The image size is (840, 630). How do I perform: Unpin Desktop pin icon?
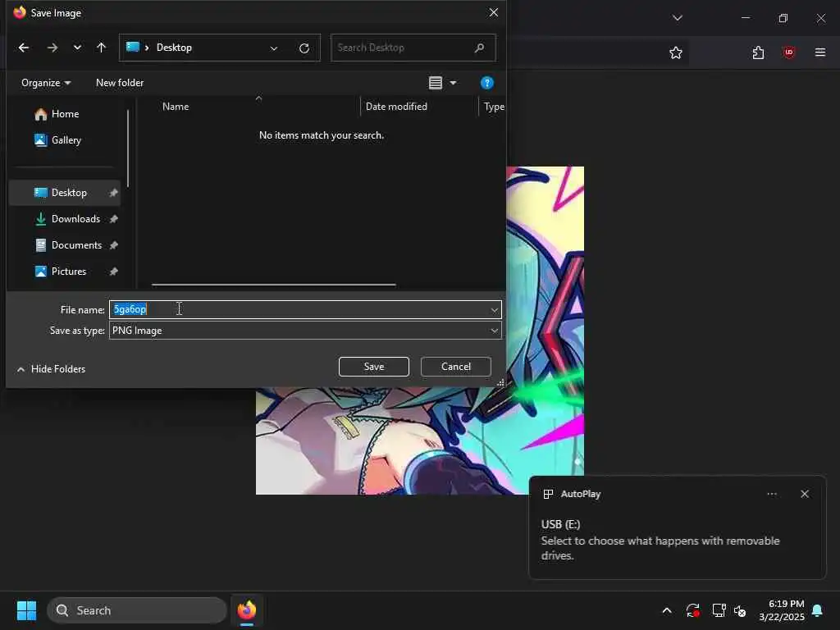(113, 193)
